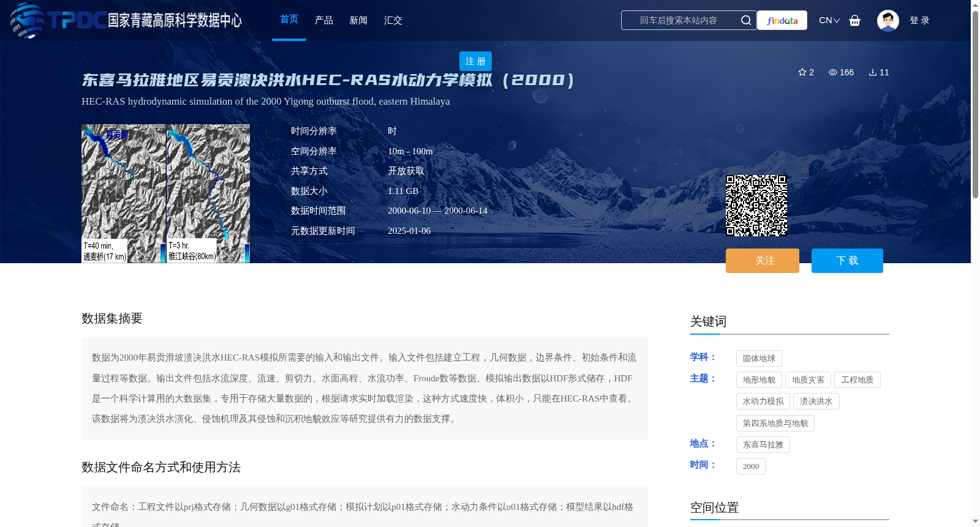Open the 新闻 menu
980x527 pixels.
tap(358, 20)
